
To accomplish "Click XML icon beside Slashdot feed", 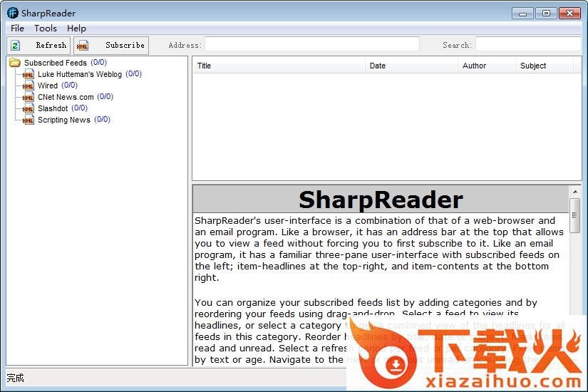I will click(x=28, y=109).
